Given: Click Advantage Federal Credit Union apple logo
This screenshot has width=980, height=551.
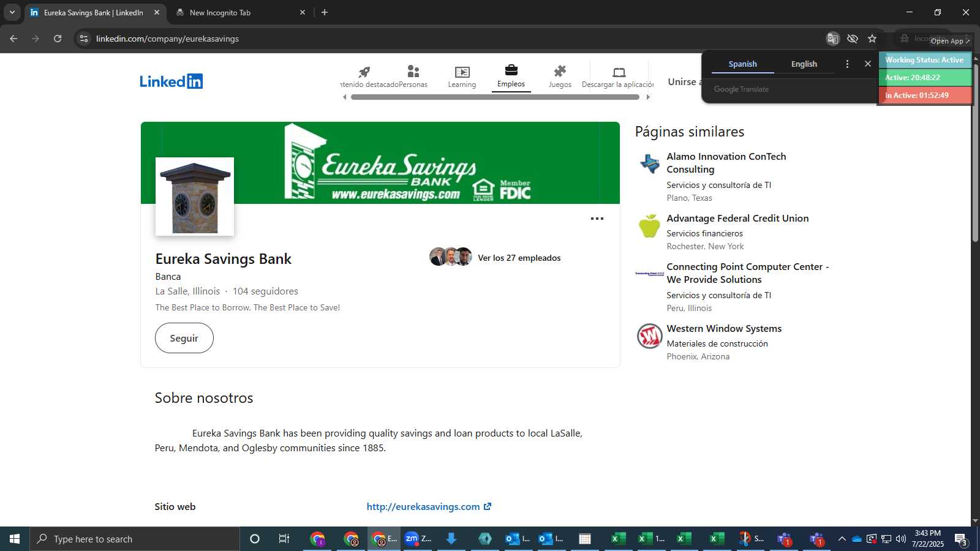Looking at the screenshot, I should click(649, 226).
